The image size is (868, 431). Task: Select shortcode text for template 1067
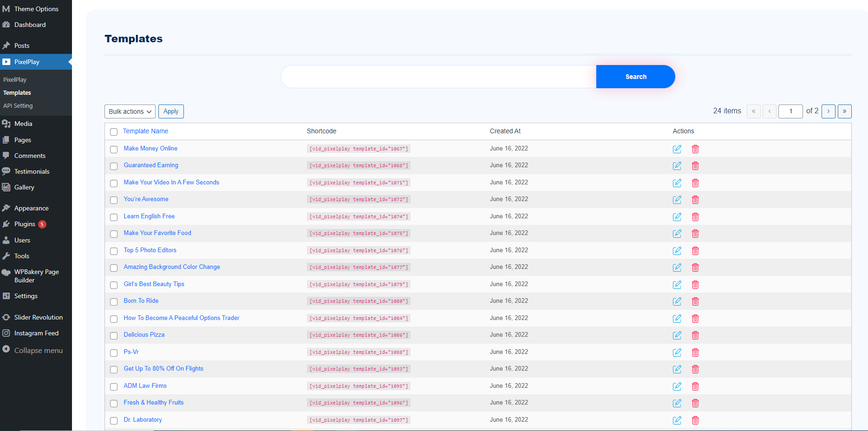coord(359,149)
